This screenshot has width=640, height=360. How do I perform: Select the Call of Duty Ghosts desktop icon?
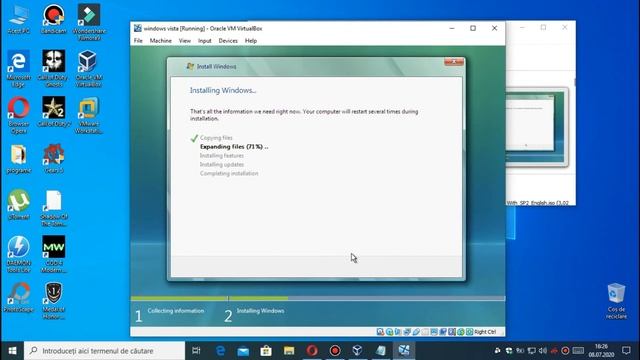click(x=53, y=69)
